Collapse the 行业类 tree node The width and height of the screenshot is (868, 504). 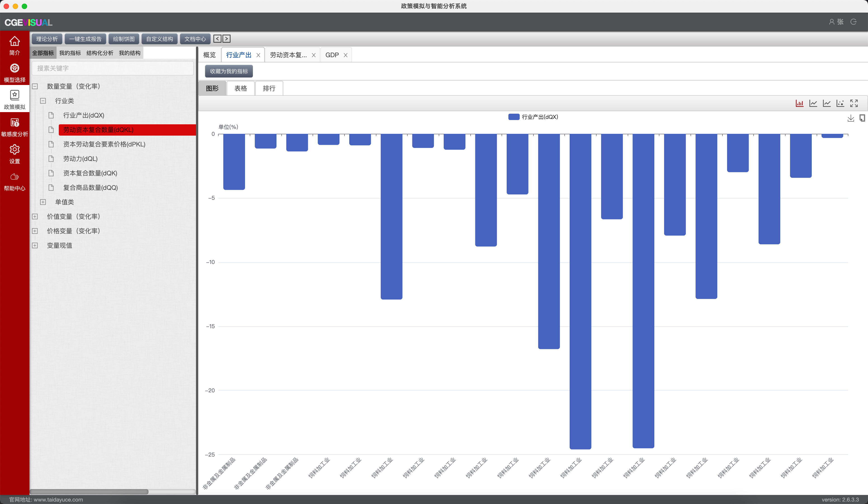pos(43,101)
